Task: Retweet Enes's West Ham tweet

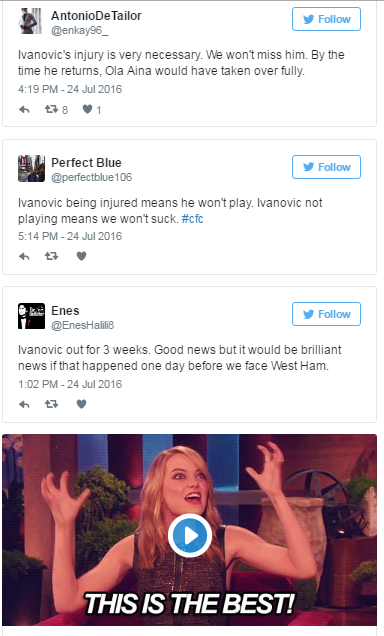Action: click(51, 404)
